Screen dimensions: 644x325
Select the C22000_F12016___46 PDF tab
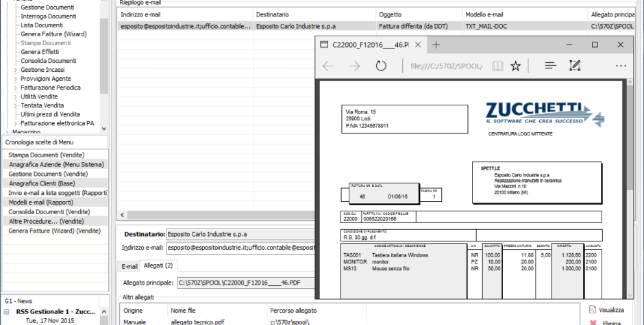pos(371,44)
